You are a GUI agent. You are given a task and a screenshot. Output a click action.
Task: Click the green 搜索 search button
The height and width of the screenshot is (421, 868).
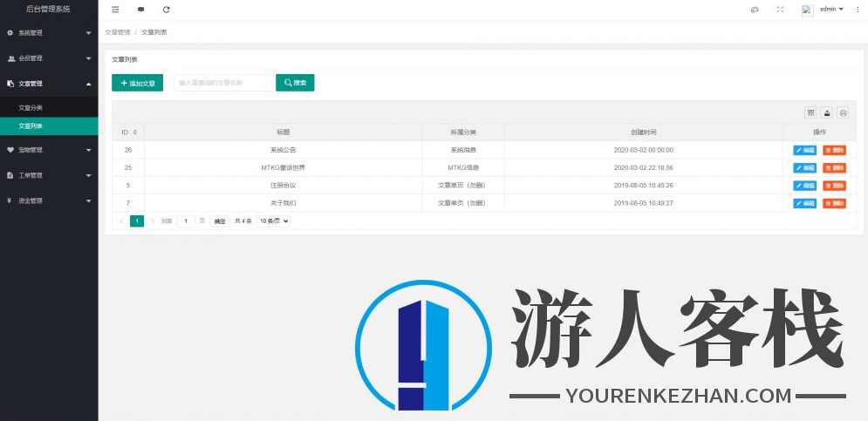(x=295, y=83)
